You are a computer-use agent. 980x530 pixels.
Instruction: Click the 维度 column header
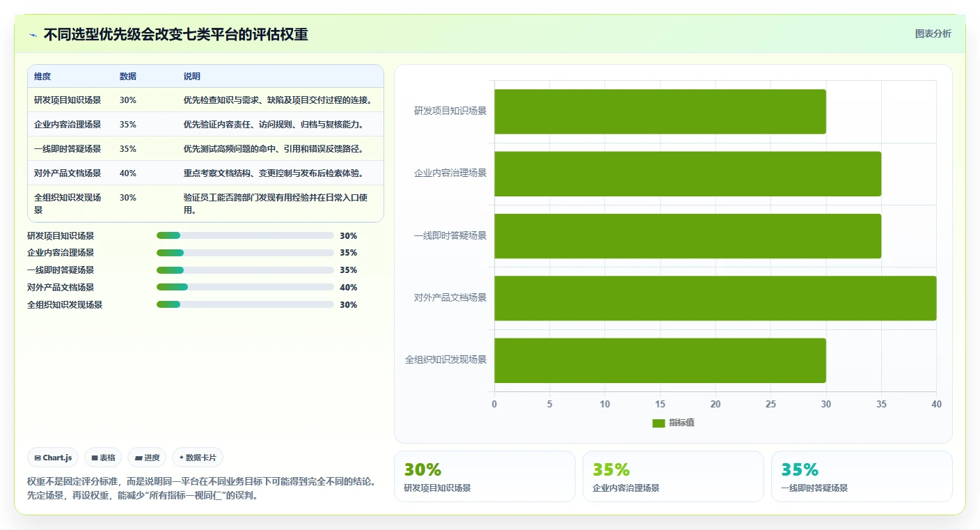[x=42, y=77]
